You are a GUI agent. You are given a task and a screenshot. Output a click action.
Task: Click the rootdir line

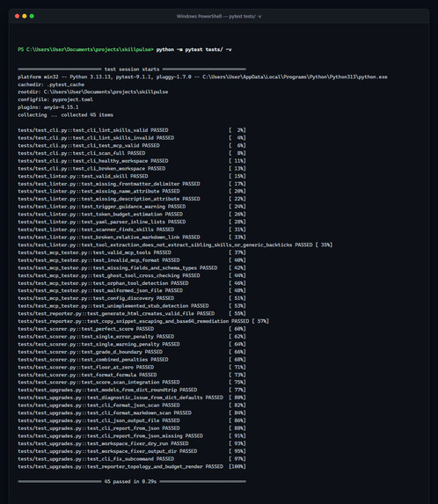pos(93,92)
